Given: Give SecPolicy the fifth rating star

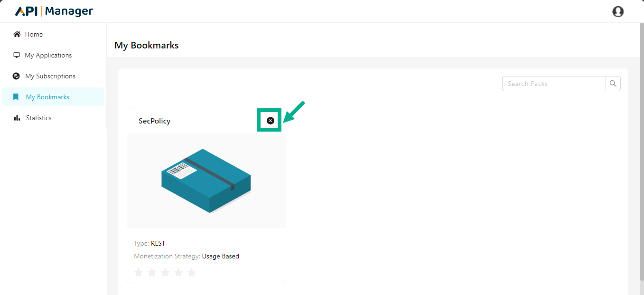Looking at the screenshot, I should (x=192, y=272).
